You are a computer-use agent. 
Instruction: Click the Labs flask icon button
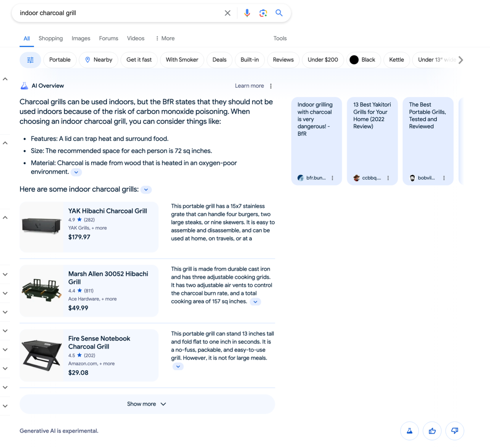coord(409,431)
